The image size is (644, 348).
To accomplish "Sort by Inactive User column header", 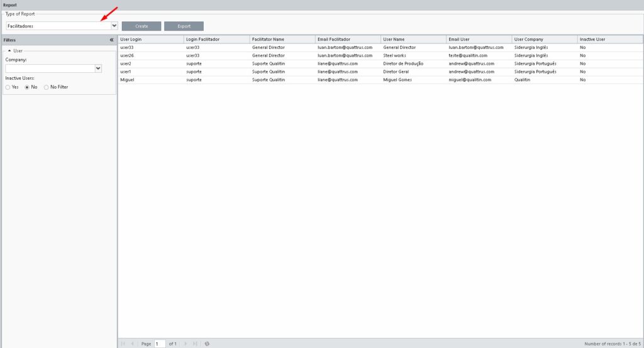I will tap(609, 40).
